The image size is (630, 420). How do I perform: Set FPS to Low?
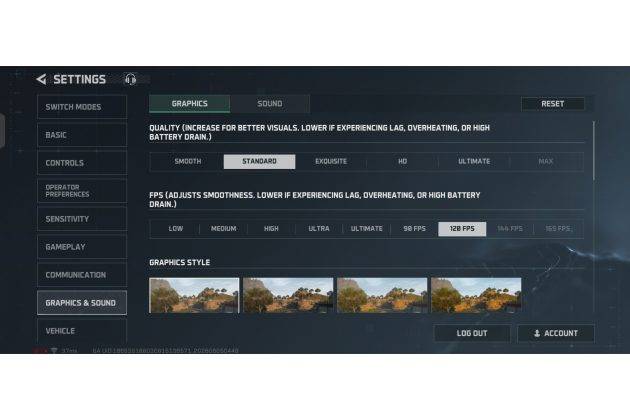coord(176,229)
